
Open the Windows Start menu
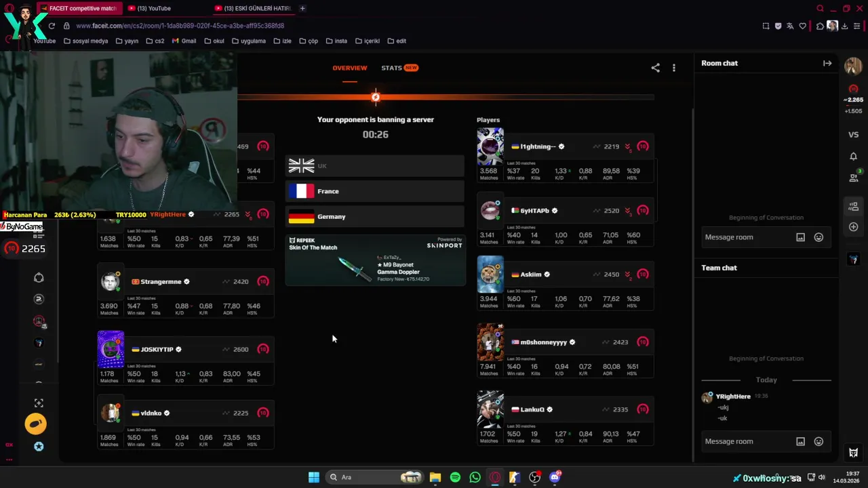[x=314, y=477]
